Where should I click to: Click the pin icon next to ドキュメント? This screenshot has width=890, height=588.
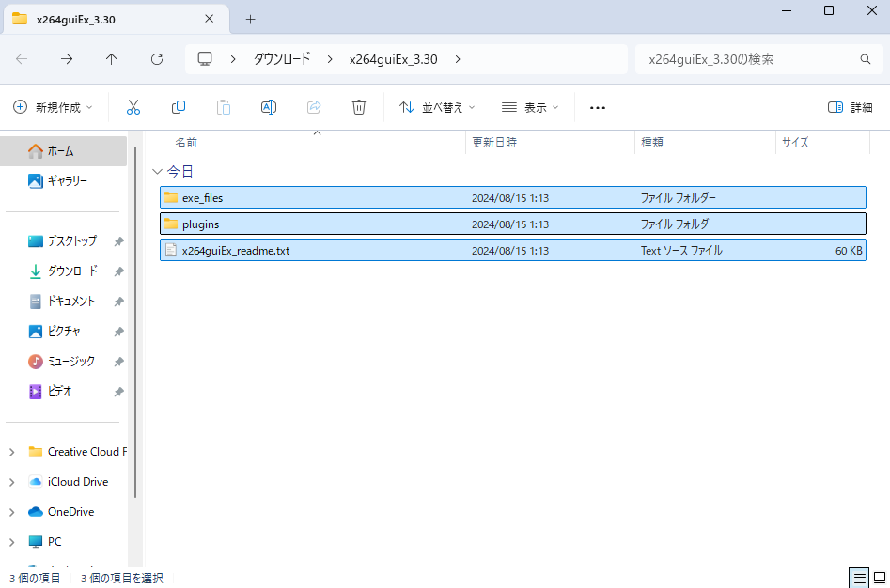[x=118, y=302]
